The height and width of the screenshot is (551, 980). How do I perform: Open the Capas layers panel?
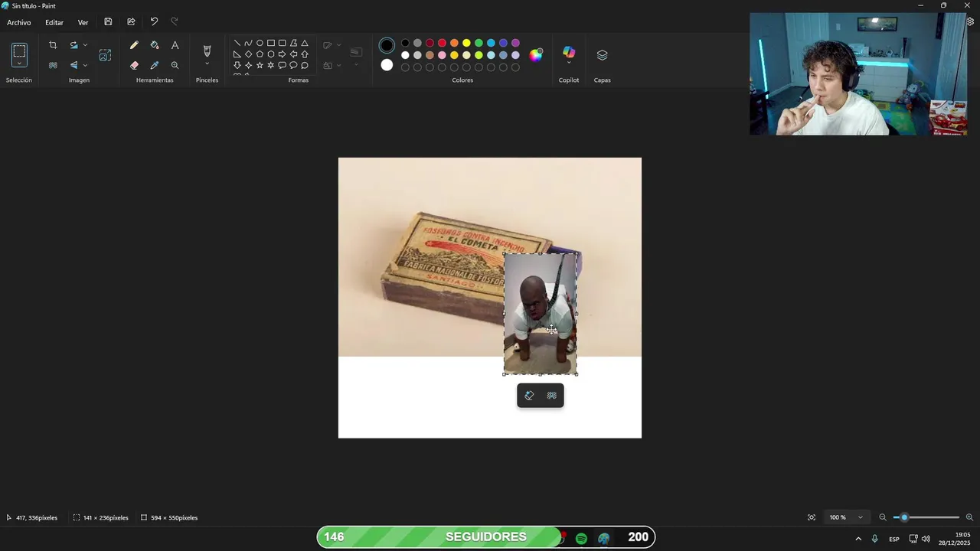coord(602,55)
